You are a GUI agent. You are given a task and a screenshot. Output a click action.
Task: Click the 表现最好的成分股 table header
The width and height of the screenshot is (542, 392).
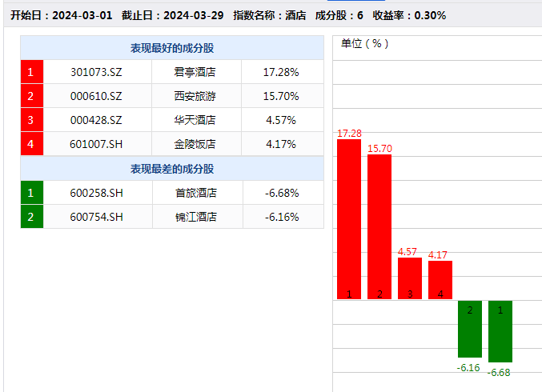point(172,48)
